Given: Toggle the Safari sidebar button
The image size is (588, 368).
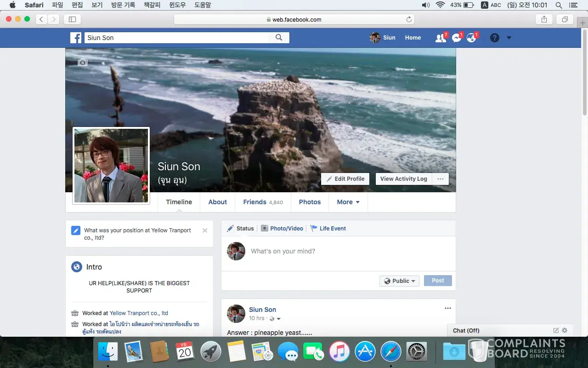Looking at the screenshot, I should click(x=72, y=19).
